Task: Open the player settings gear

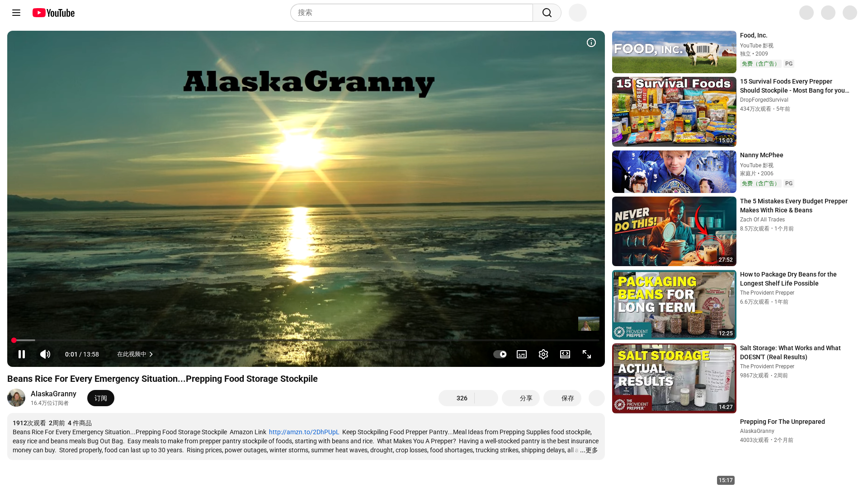Action: pyautogui.click(x=543, y=354)
